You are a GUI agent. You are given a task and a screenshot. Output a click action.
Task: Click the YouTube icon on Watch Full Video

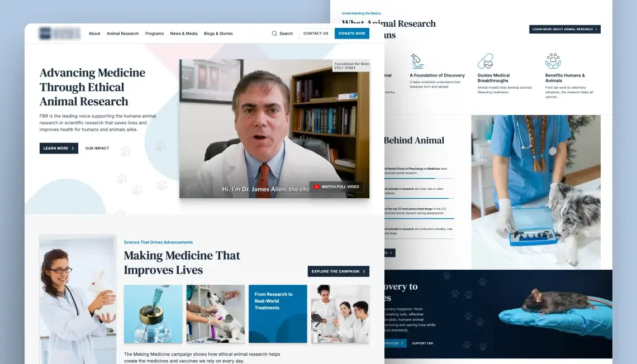pyautogui.click(x=316, y=186)
